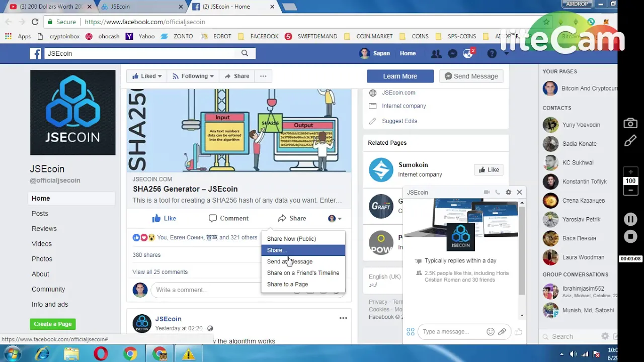This screenshot has height=362, width=644.
Task: Open the JSEcoin.com website link
Action: [398, 93]
